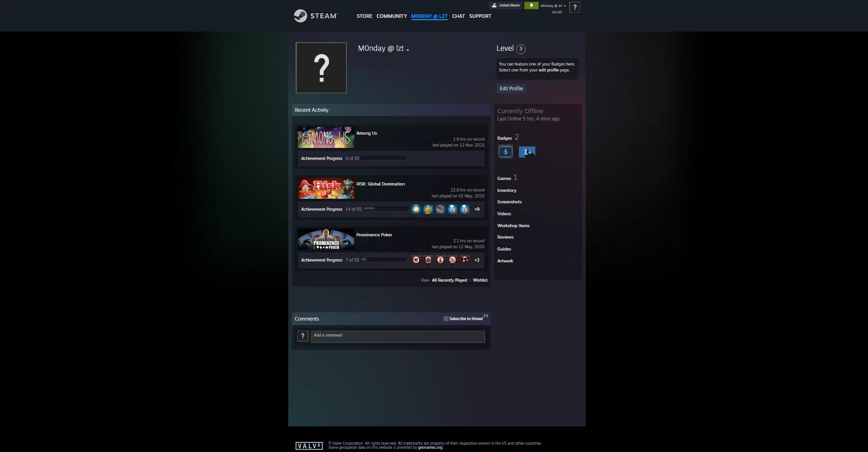Open the Videos link

point(504,214)
